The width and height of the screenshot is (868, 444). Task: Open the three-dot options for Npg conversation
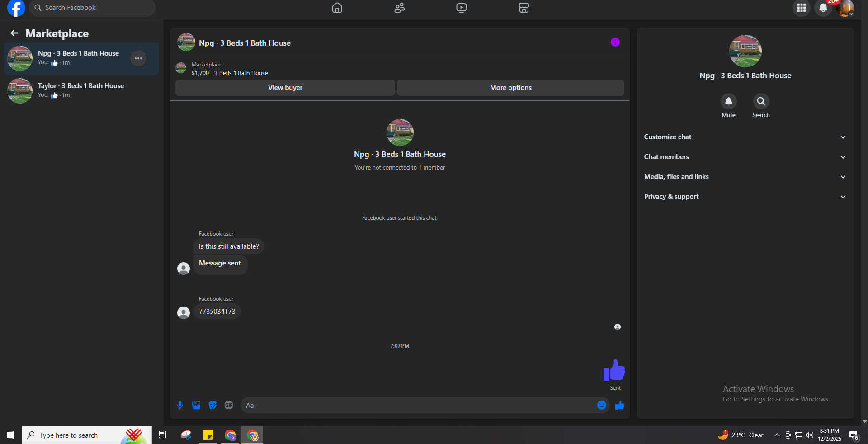point(138,58)
